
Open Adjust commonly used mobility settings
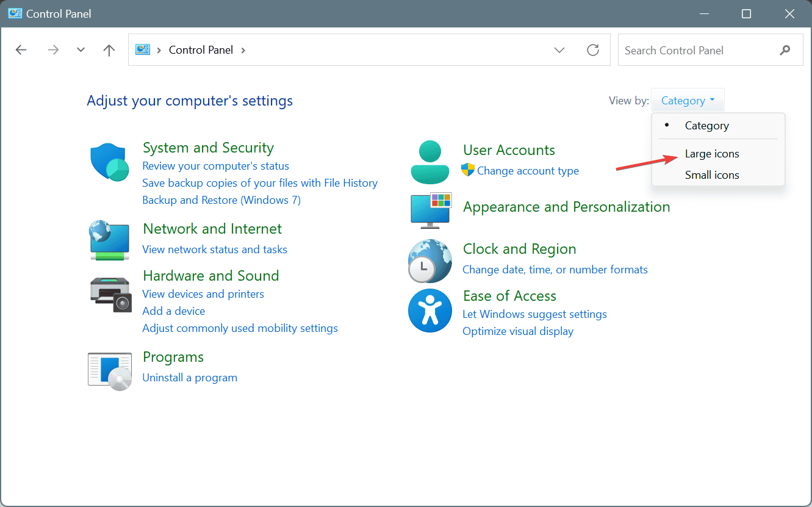[x=240, y=328]
